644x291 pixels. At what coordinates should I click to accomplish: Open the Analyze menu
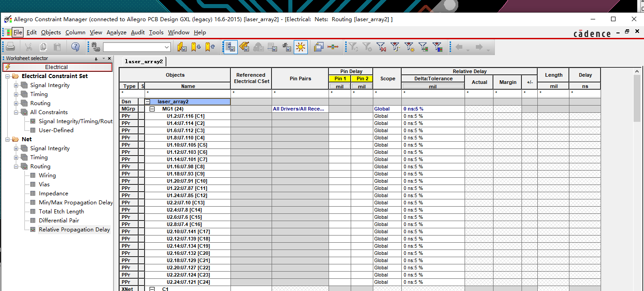(x=117, y=32)
